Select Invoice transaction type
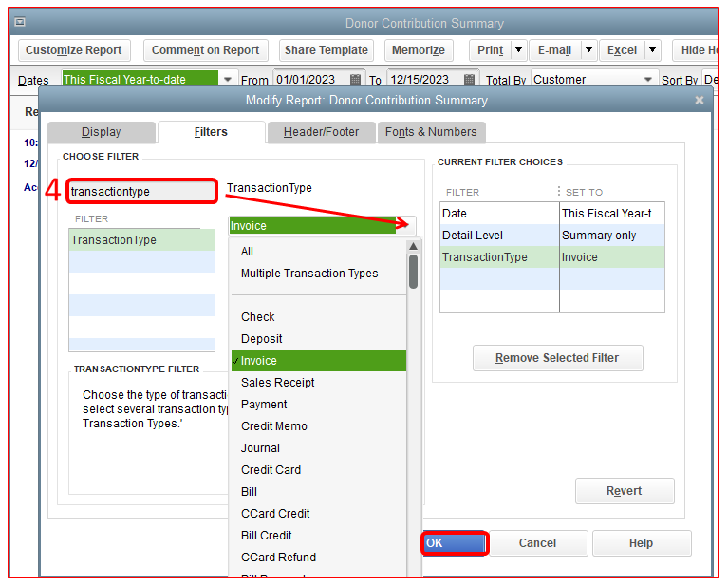The height and width of the screenshot is (586, 728). pyautogui.click(x=319, y=361)
